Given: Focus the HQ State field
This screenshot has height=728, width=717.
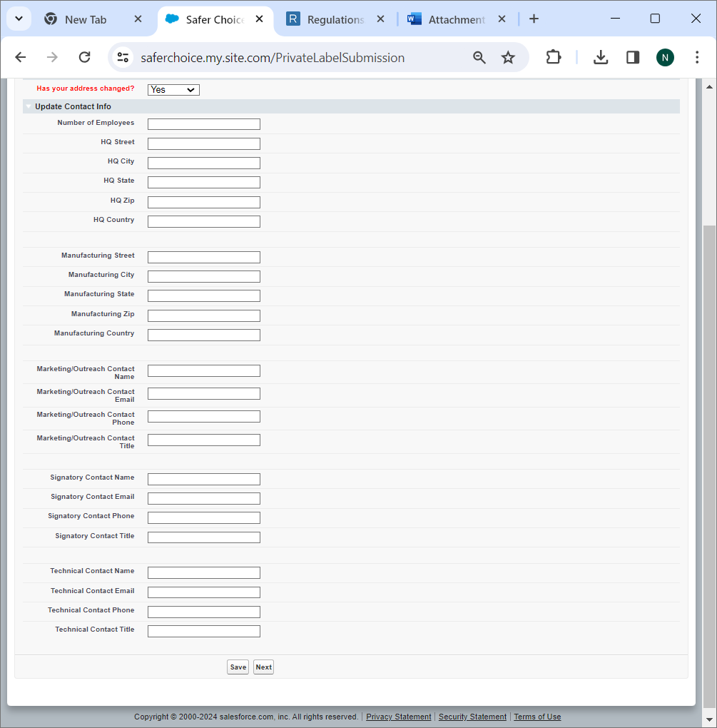Looking at the screenshot, I should point(204,183).
